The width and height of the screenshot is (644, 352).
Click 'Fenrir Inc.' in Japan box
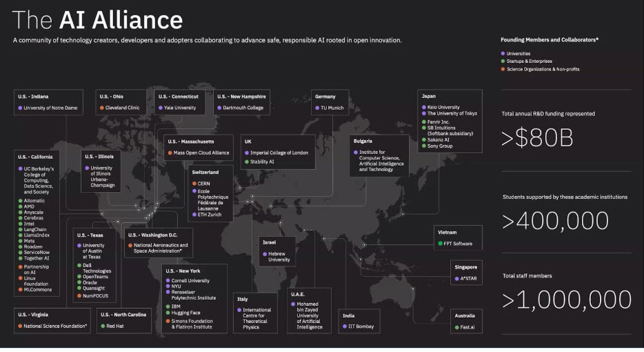click(439, 122)
